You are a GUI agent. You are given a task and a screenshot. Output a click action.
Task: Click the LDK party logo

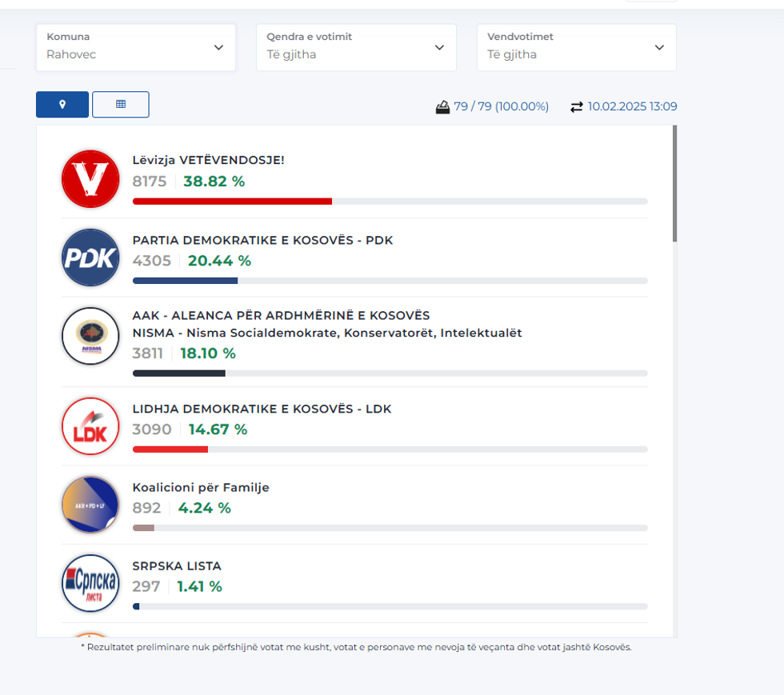90,426
